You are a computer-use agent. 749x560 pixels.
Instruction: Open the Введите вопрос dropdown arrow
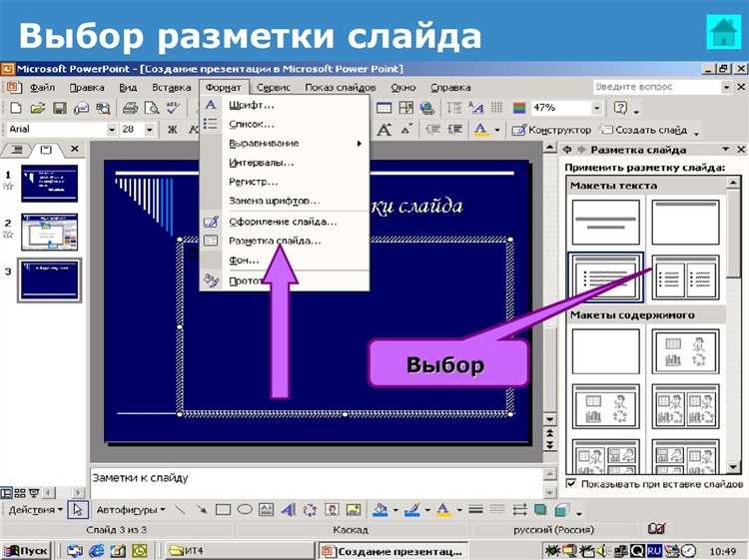[x=726, y=88]
